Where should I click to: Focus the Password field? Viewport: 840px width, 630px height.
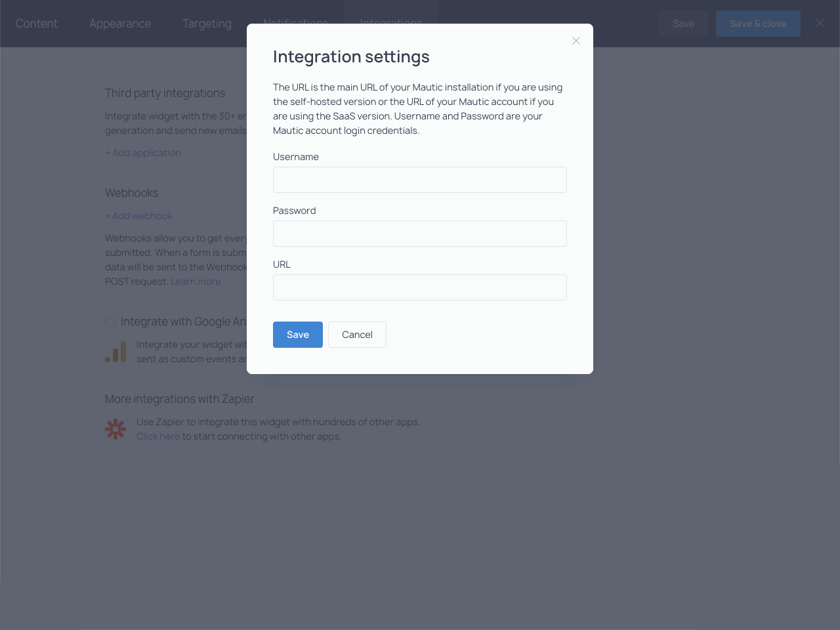click(x=420, y=234)
